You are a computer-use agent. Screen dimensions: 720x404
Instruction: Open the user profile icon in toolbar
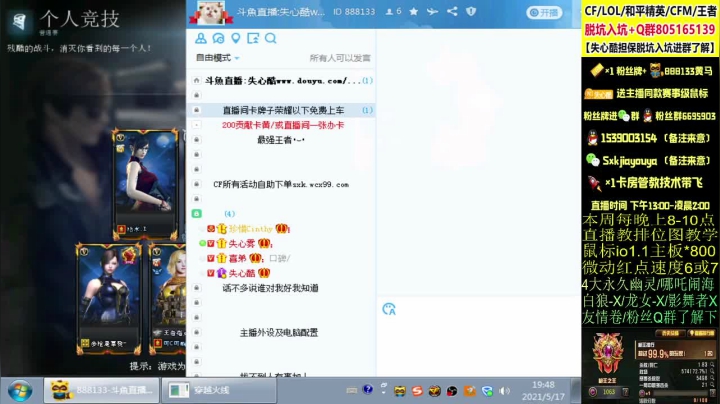click(201, 38)
